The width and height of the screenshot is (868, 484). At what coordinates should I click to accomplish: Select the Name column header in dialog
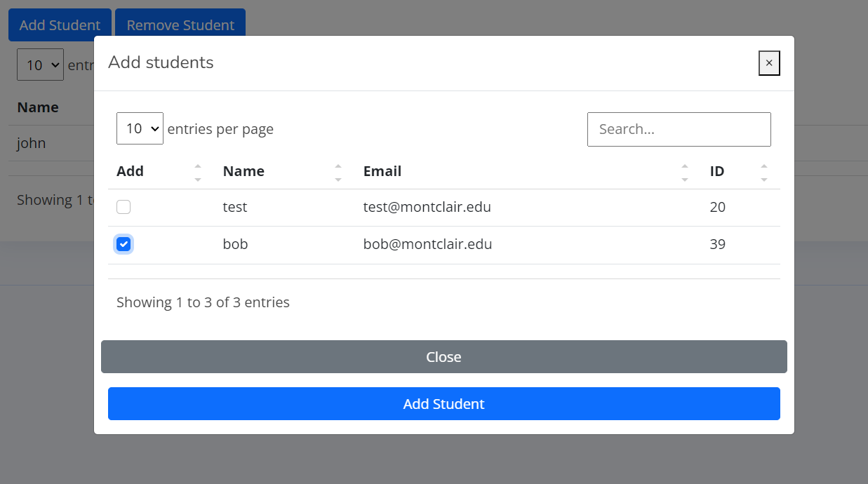pos(243,171)
